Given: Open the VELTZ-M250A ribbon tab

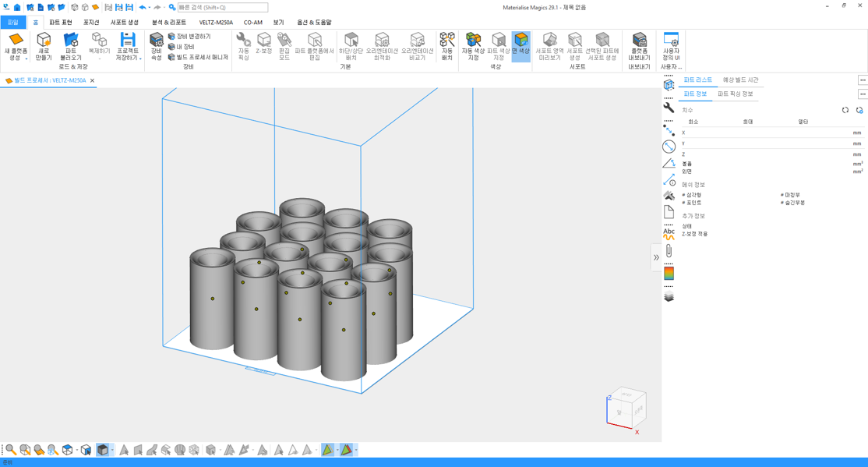Looking at the screenshot, I should point(216,23).
